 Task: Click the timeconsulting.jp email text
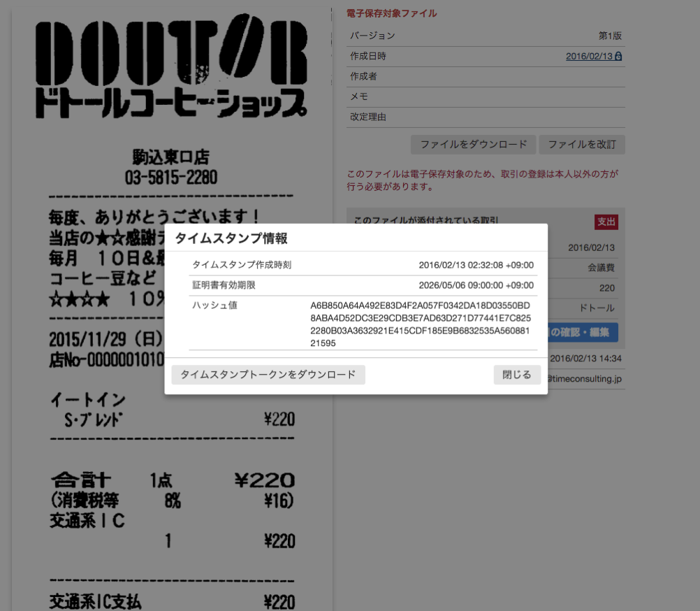(585, 379)
